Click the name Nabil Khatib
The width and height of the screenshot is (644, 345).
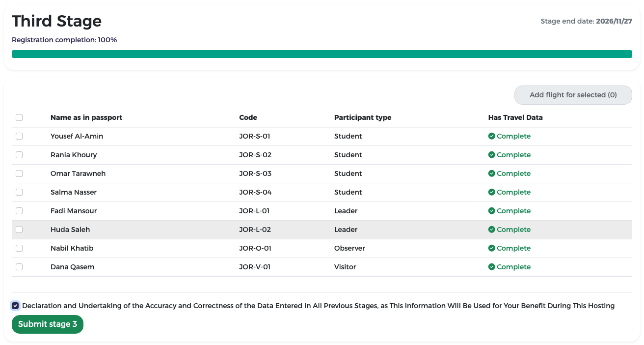72,248
